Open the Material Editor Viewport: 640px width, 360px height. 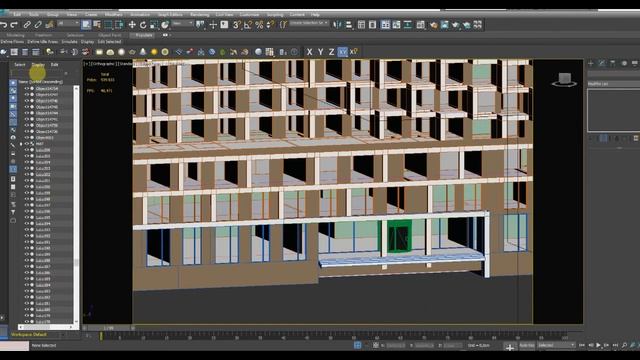point(420,25)
